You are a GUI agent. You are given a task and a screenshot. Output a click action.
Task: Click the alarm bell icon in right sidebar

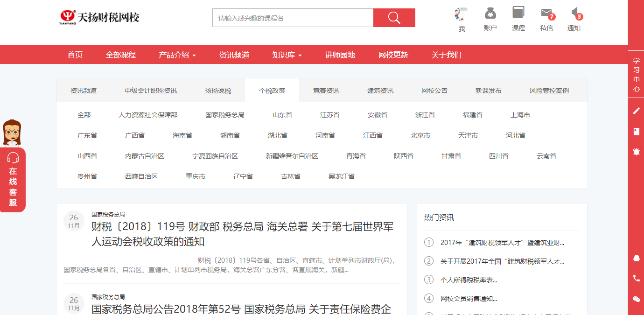pyautogui.click(x=636, y=152)
